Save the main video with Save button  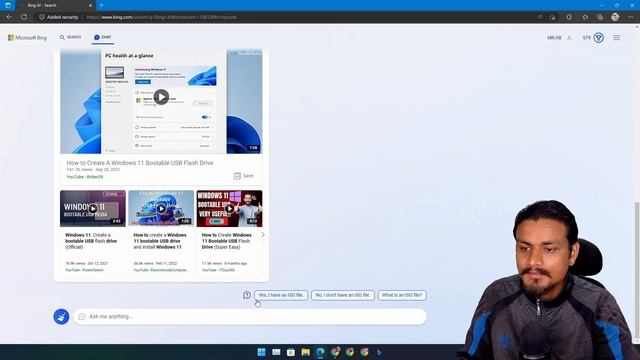(244, 176)
